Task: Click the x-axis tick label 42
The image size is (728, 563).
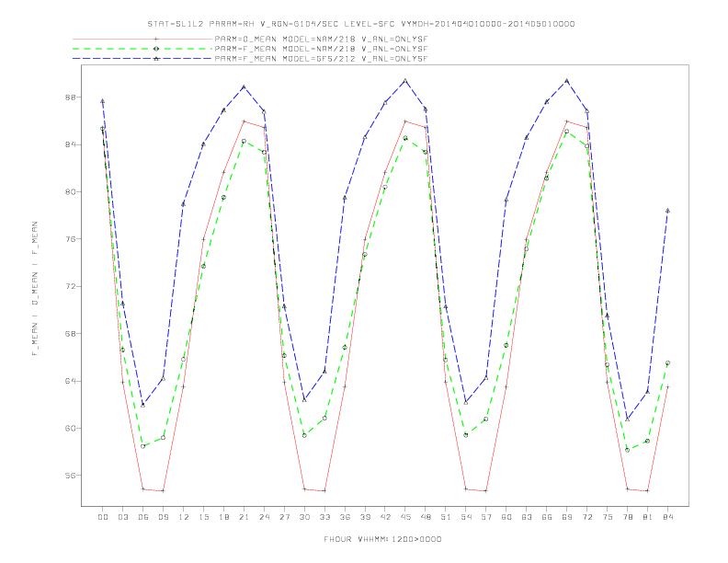Action: click(385, 517)
